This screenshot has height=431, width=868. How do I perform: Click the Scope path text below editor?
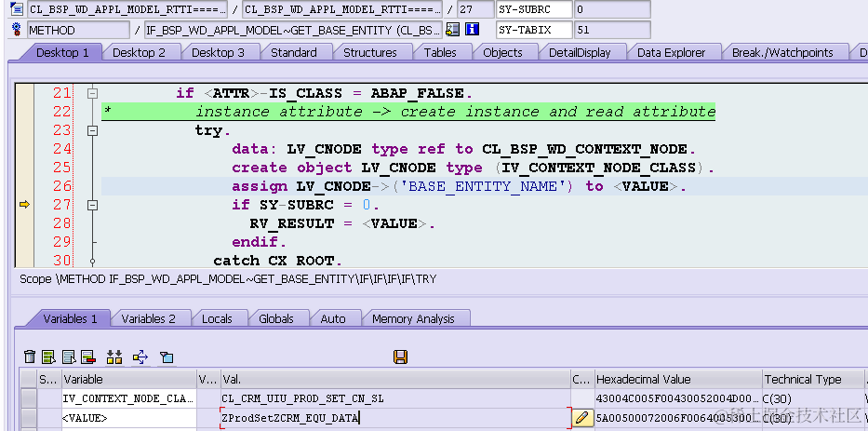(x=228, y=279)
